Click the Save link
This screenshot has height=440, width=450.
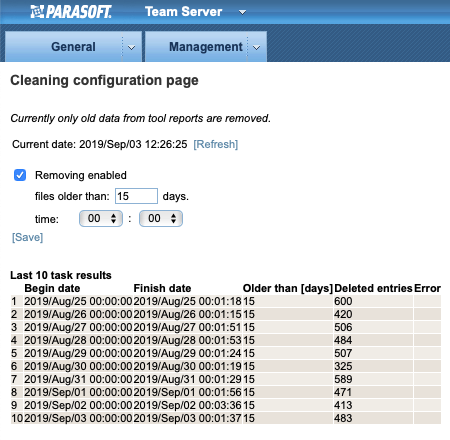(x=27, y=237)
